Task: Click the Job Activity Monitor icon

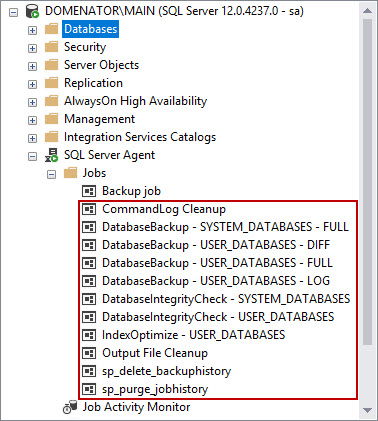Action: [x=70, y=407]
